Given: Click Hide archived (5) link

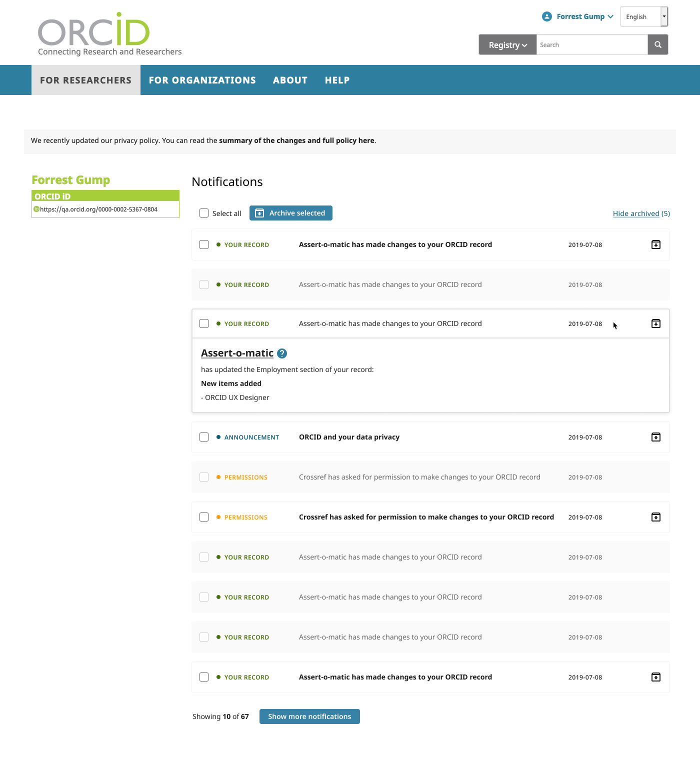Looking at the screenshot, I should (x=641, y=213).
